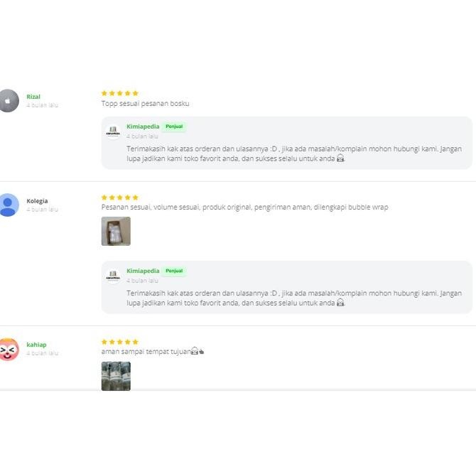This screenshot has height=476, width=476.
Task: Click the star rating on kahiap's review
Action: click(119, 342)
